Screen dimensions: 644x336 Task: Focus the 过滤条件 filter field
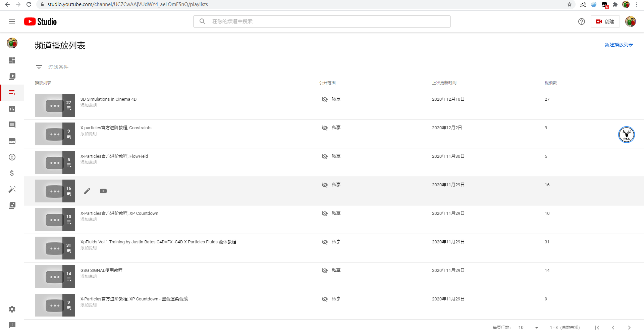pyautogui.click(x=58, y=67)
